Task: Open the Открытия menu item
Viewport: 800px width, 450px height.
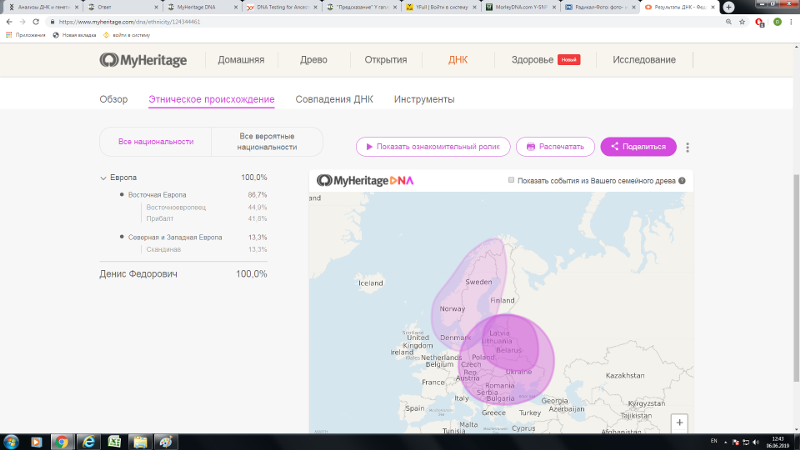Action: tap(386, 60)
